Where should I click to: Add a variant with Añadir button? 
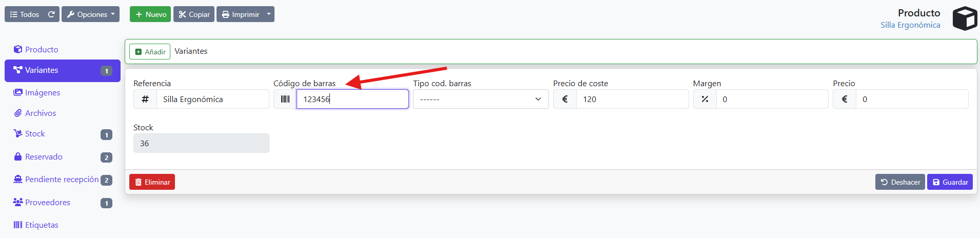click(150, 52)
